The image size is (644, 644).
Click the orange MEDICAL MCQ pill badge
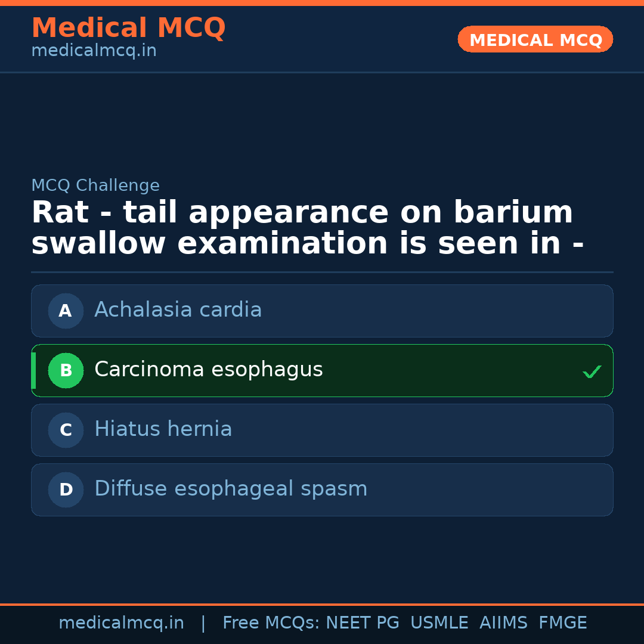coord(535,39)
